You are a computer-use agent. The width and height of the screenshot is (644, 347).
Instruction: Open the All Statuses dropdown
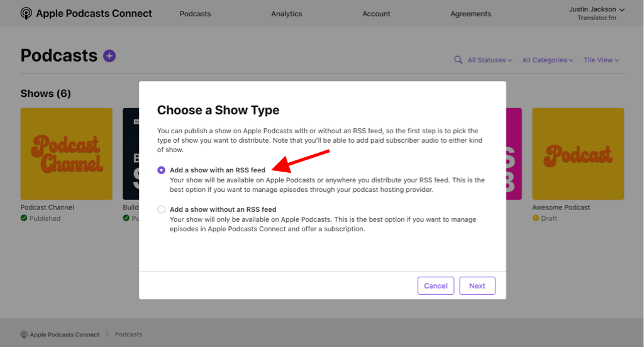489,60
